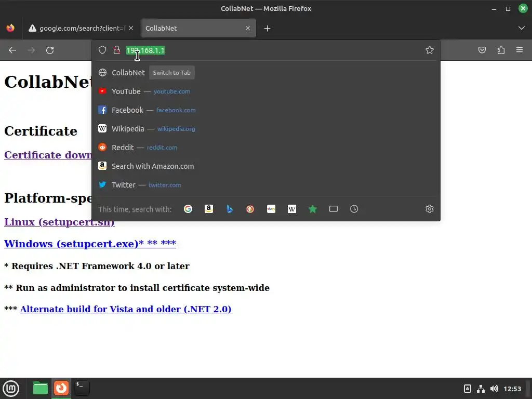Click the insecure connection padlock icon
The image size is (532, 399).
[117, 50]
